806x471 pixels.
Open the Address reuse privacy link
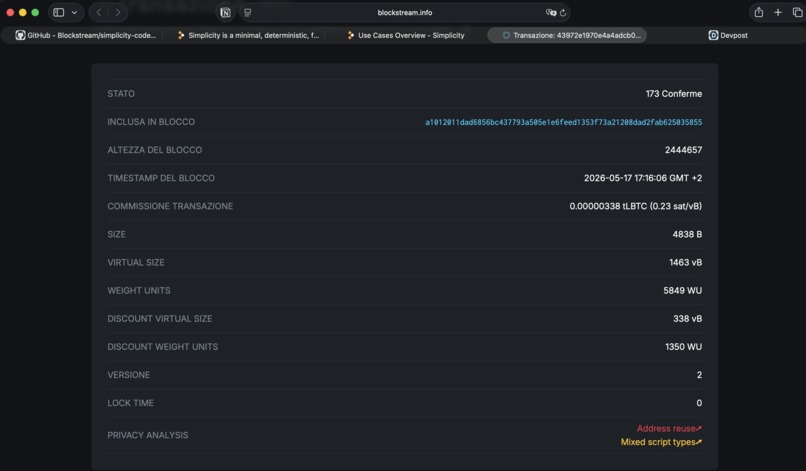click(669, 428)
